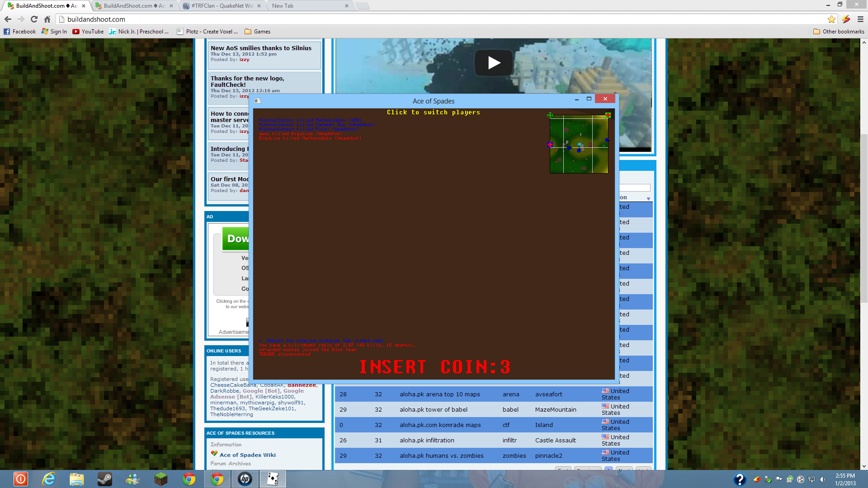Click the Chrome back arrow

8,19
